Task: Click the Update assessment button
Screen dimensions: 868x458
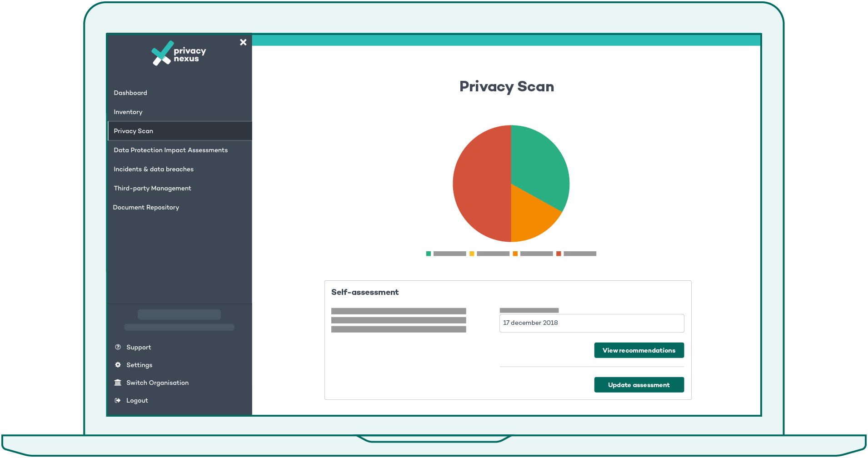Action: coord(639,385)
